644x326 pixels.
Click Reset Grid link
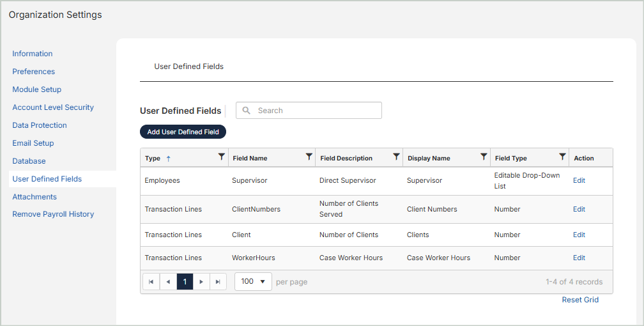[580, 300]
